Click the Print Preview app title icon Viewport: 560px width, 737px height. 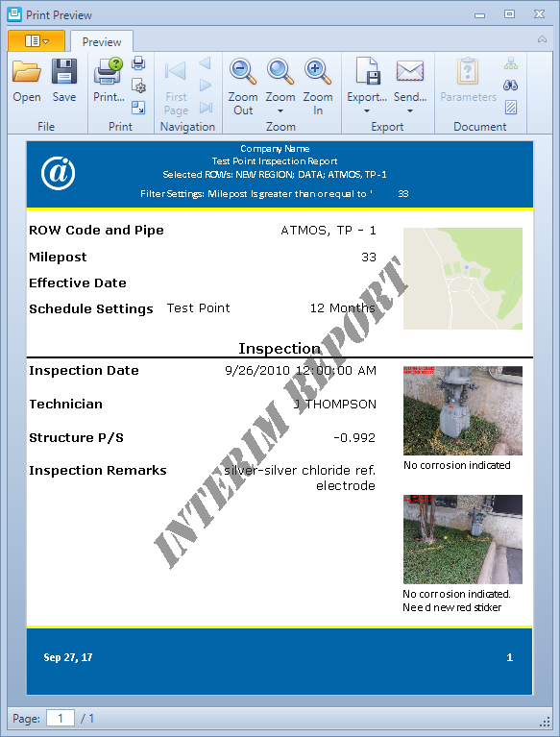[x=14, y=14]
